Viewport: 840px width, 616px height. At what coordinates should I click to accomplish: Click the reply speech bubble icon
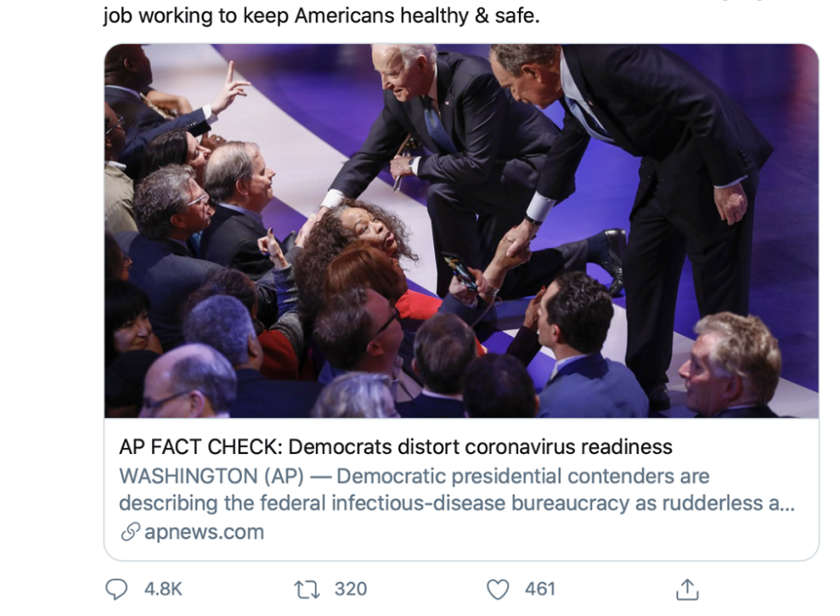coord(116,589)
